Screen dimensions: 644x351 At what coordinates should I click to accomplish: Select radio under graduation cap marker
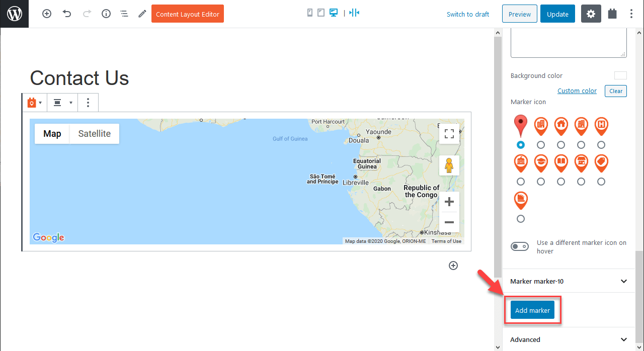tap(541, 182)
